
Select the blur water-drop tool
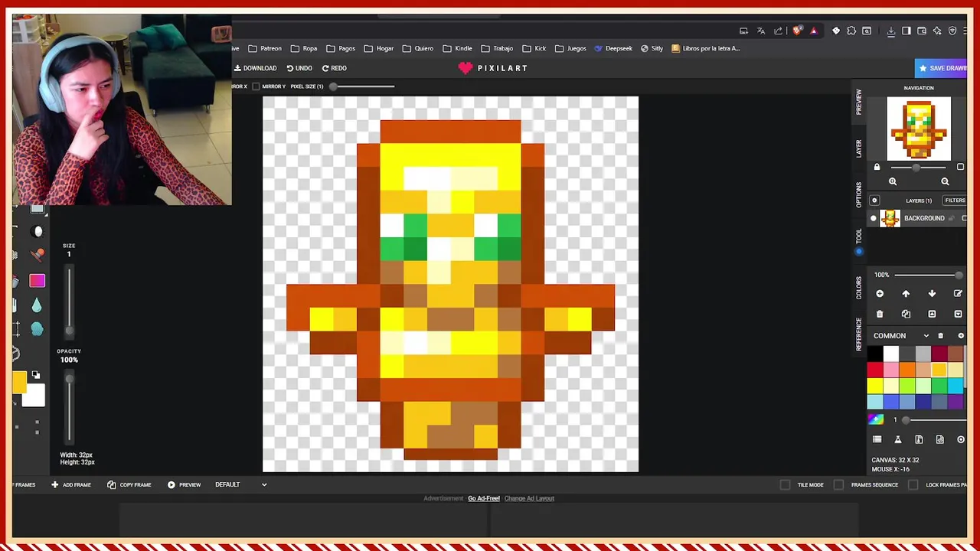(x=37, y=305)
